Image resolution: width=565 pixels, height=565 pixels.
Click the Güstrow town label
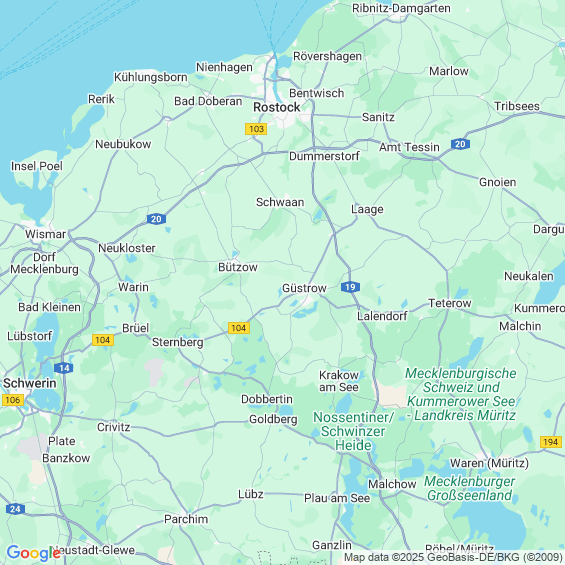coord(304,288)
